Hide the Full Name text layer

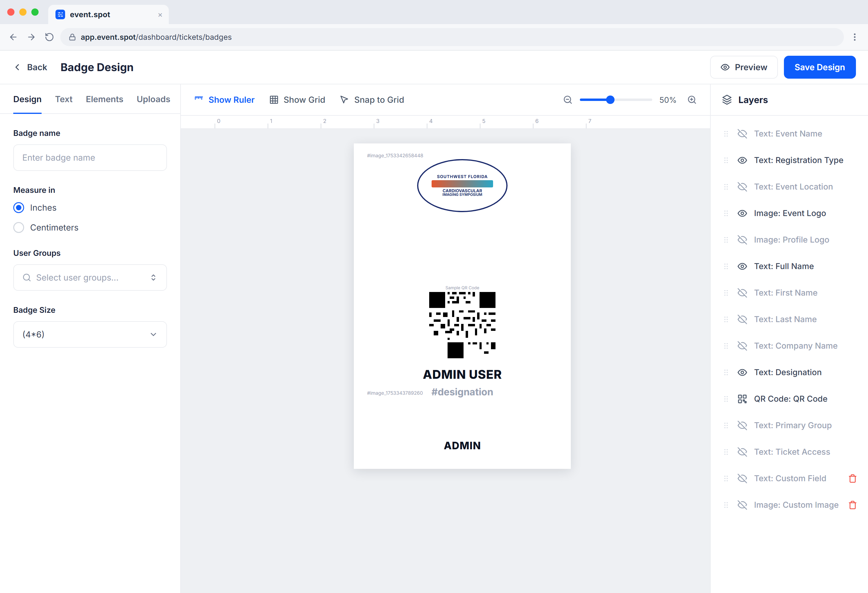tap(742, 266)
